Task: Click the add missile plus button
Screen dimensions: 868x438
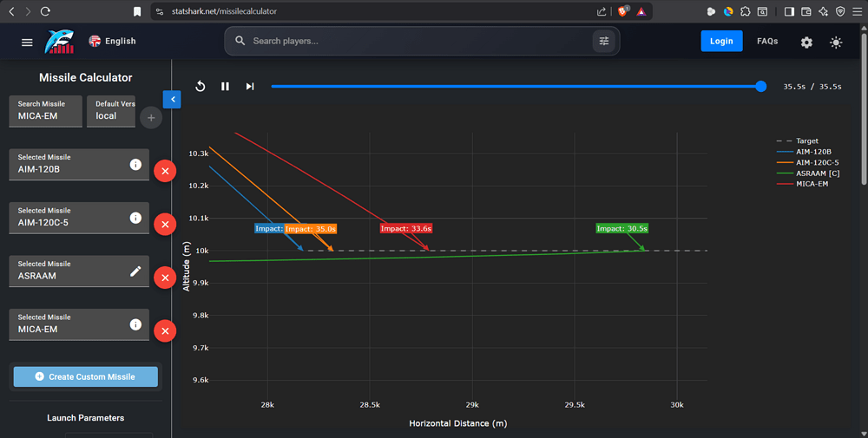Action: pos(151,118)
